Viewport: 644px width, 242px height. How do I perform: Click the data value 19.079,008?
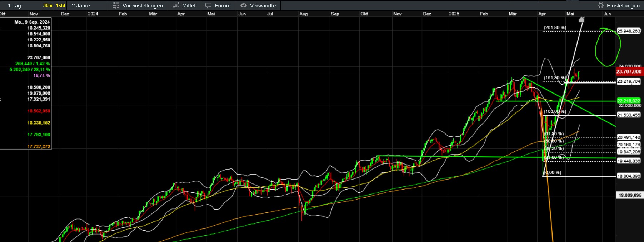(x=39, y=93)
